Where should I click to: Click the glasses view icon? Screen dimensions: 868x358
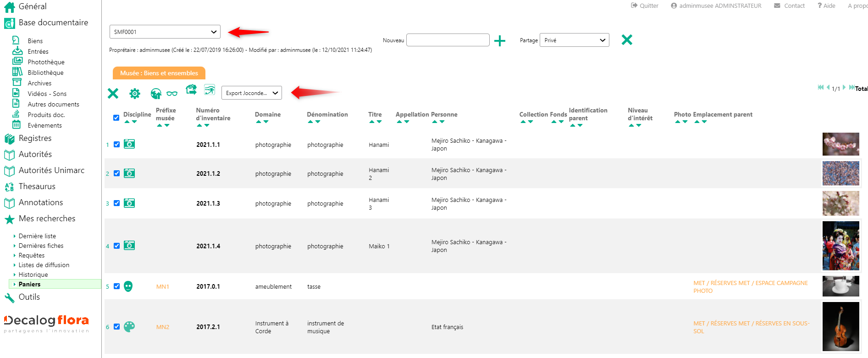coord(172,94)
